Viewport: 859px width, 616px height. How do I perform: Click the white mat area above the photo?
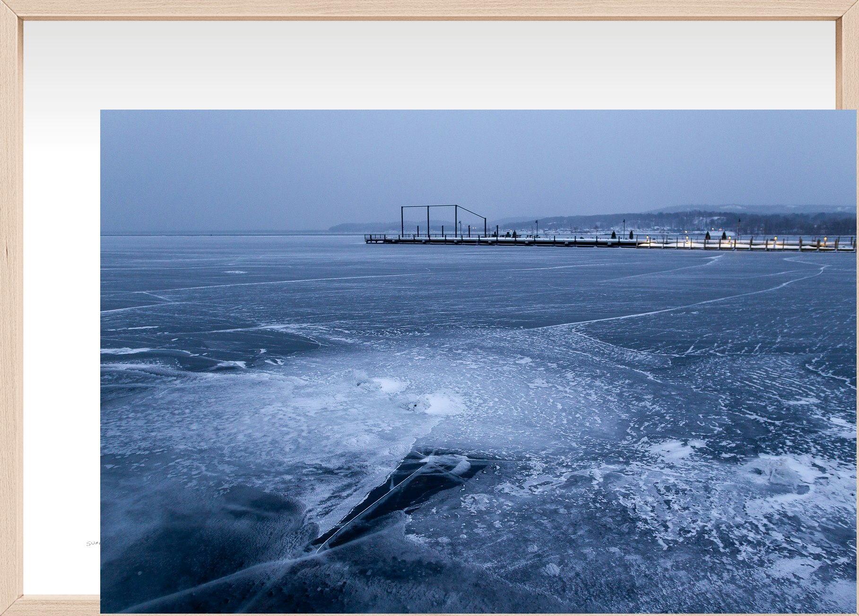click(425, 66)
